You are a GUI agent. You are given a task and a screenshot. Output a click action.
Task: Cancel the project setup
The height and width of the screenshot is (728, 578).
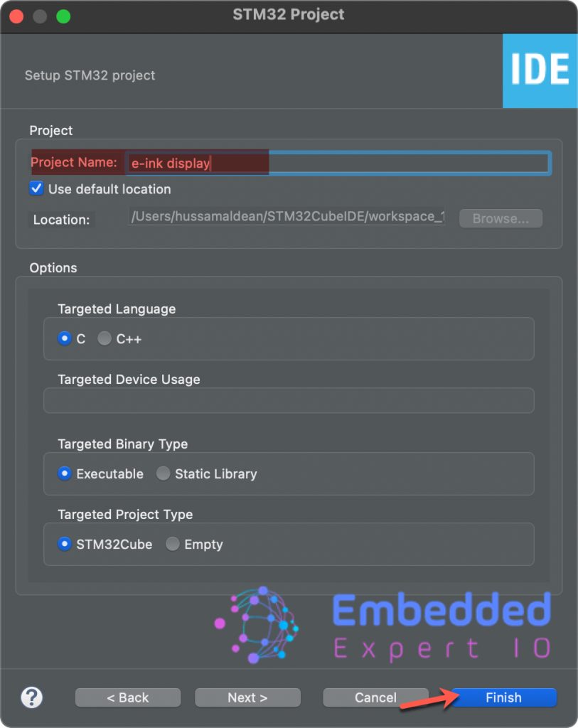tap(375, 697)
